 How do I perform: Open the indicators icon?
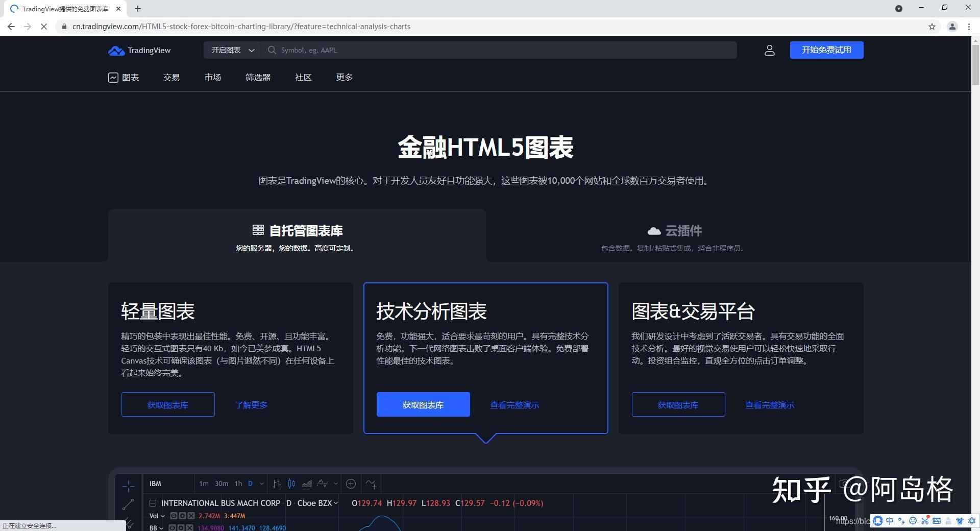(x=371, y=484)
